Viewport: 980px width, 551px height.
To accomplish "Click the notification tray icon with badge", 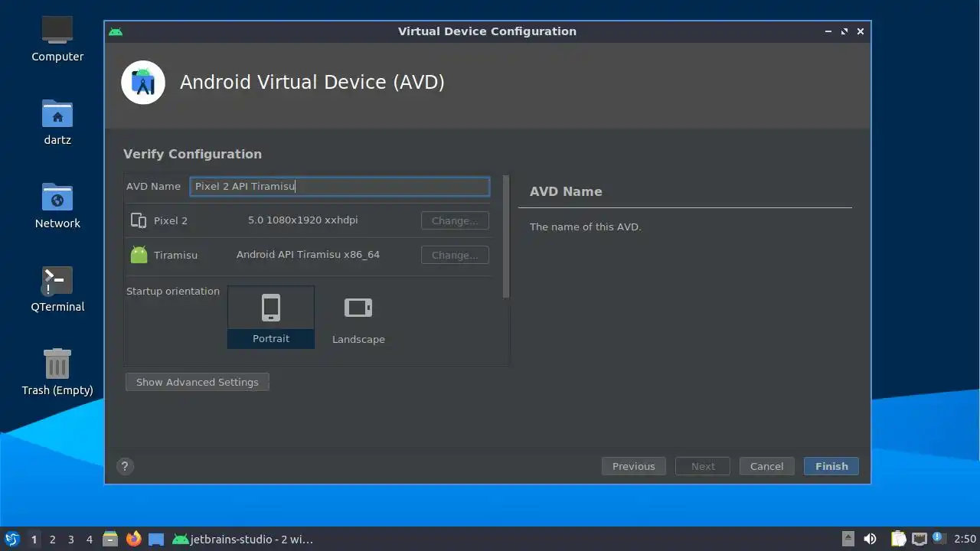I will pos(938,539).
